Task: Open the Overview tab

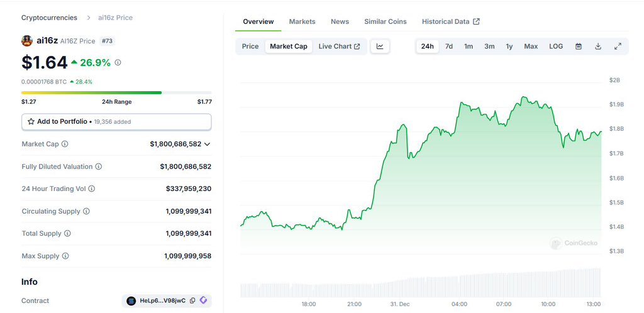Action: (258, 21)
